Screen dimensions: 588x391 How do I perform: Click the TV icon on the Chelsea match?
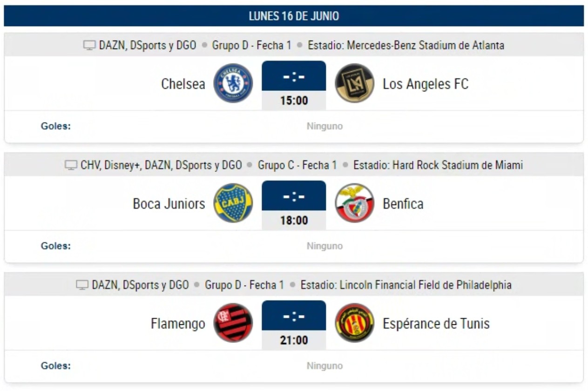(x=89, y=46)
